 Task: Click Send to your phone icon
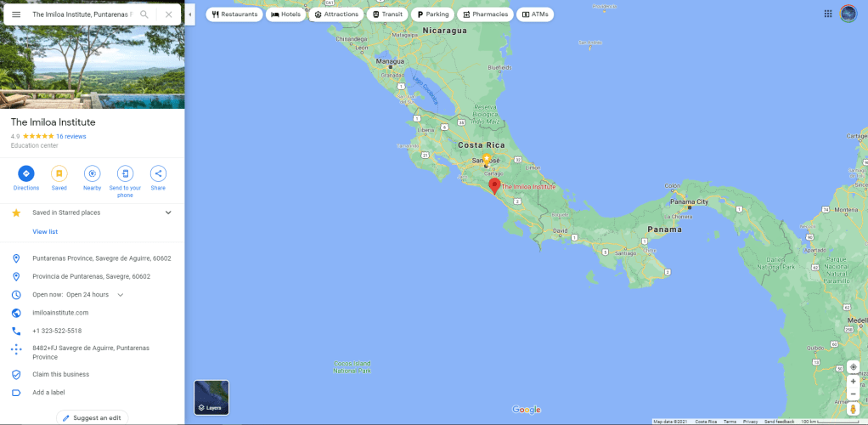(x=125, y=173)
